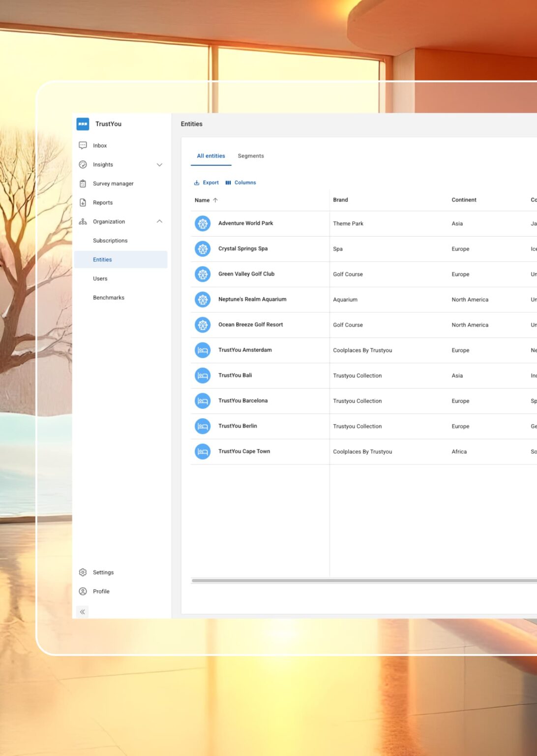Click the Settings gear icon

coord(83,572)
